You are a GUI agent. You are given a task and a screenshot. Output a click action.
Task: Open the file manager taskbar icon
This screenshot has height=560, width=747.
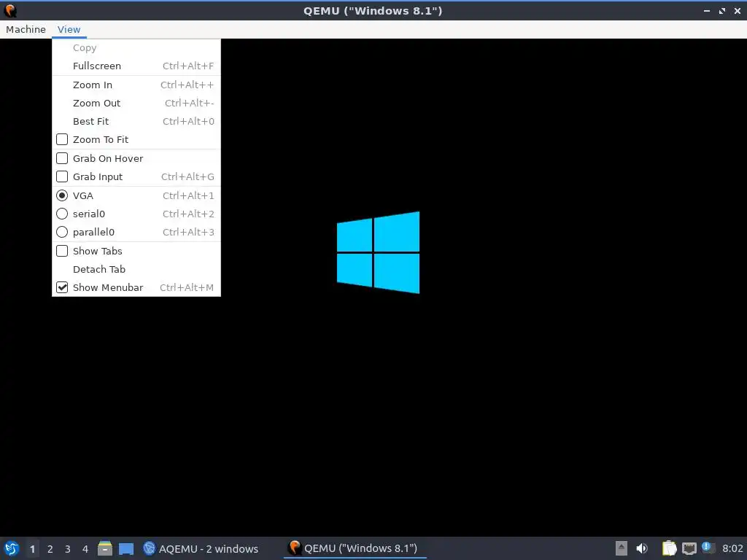105,548
